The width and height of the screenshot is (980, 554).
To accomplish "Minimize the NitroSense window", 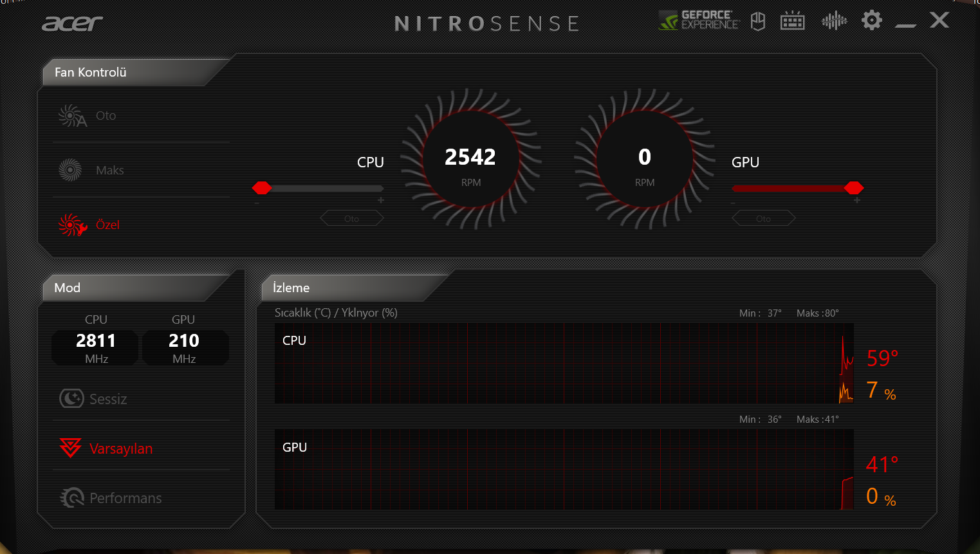I will (905, 25).
